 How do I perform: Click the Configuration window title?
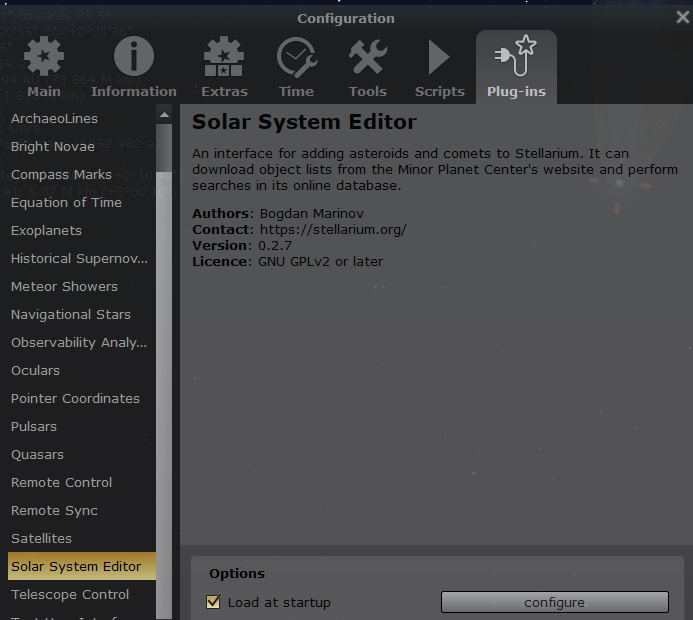346,19
